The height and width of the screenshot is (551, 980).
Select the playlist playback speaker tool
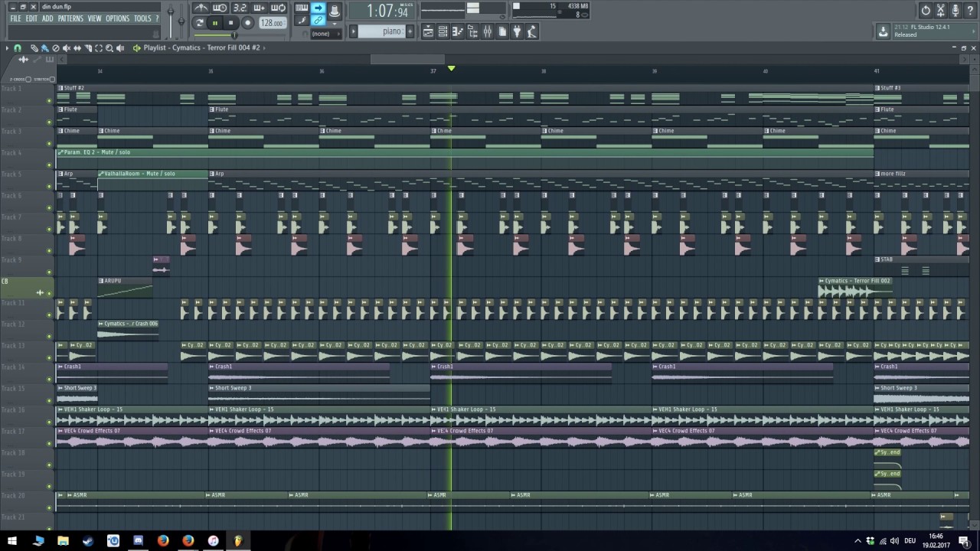pyautogui.click(x=121, y=48)
